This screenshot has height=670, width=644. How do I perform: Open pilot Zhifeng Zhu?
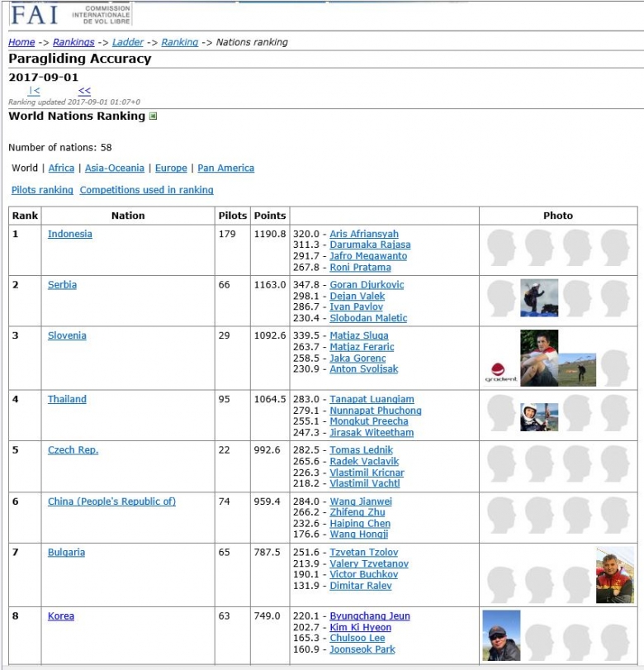point(358,512)
